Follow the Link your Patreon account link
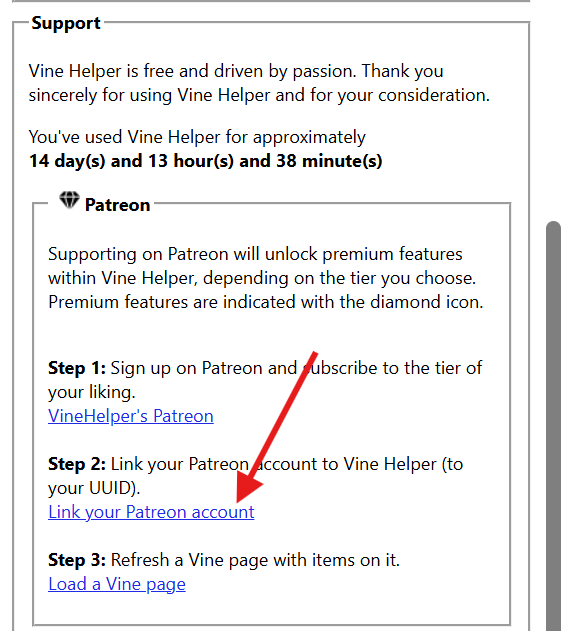Screen dimensions: 561x631 [x=151, y=512]
